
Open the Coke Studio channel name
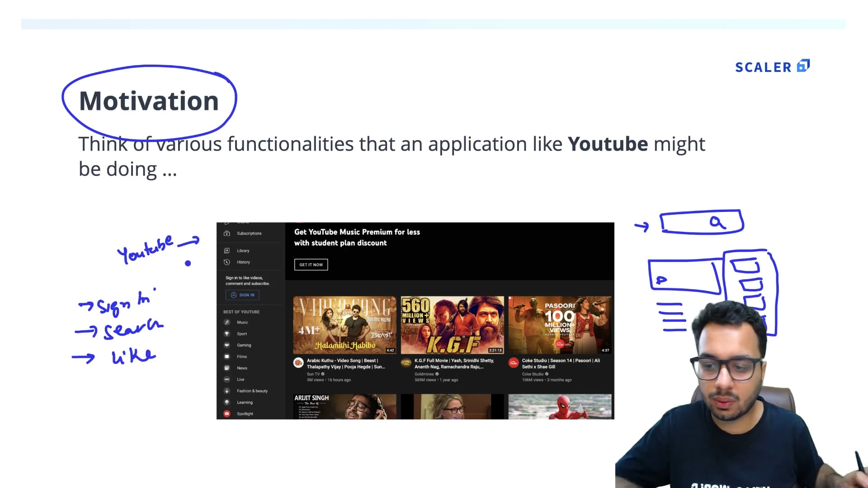(x=533, y=374)
